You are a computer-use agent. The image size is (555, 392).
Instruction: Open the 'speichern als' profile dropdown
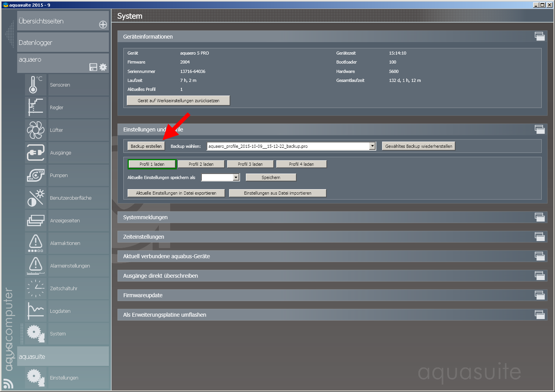[x=236, y=177]
